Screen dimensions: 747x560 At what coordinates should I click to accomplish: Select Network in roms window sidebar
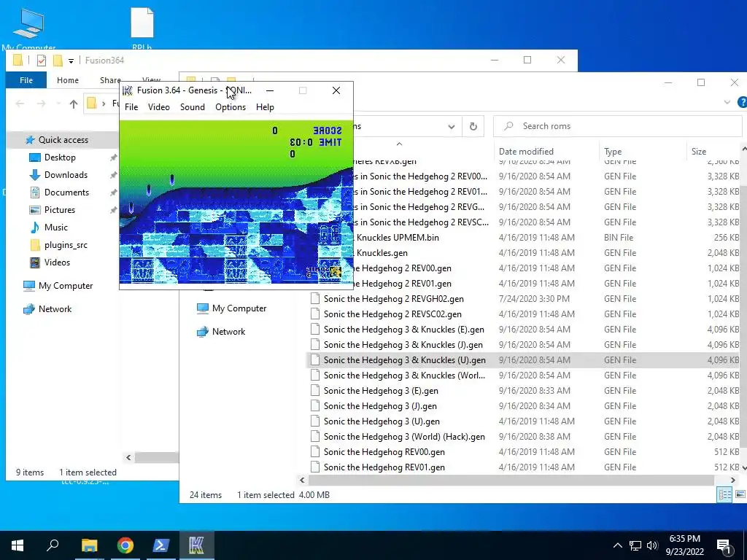pos(228,332)
